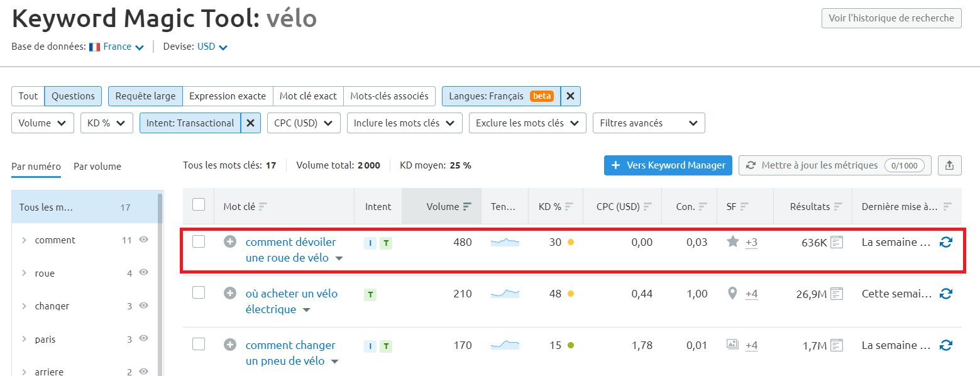Remove the "Langues: Français" filter with its X
The height and width of the screenshot is (376, 980).
point(570,96)
